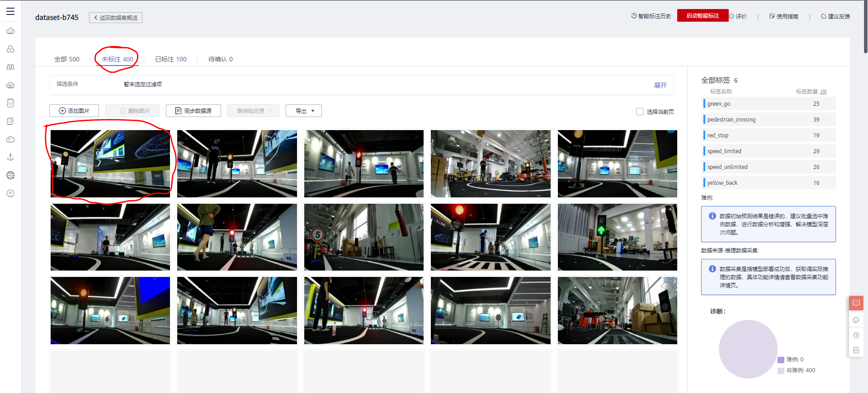Open the globe sidebar icon

click(10, 175)
